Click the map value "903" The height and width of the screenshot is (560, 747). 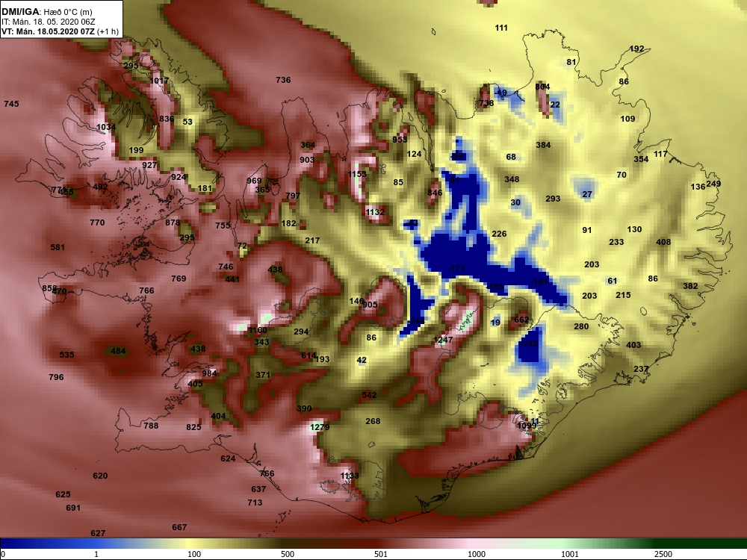tap(307, 160)
